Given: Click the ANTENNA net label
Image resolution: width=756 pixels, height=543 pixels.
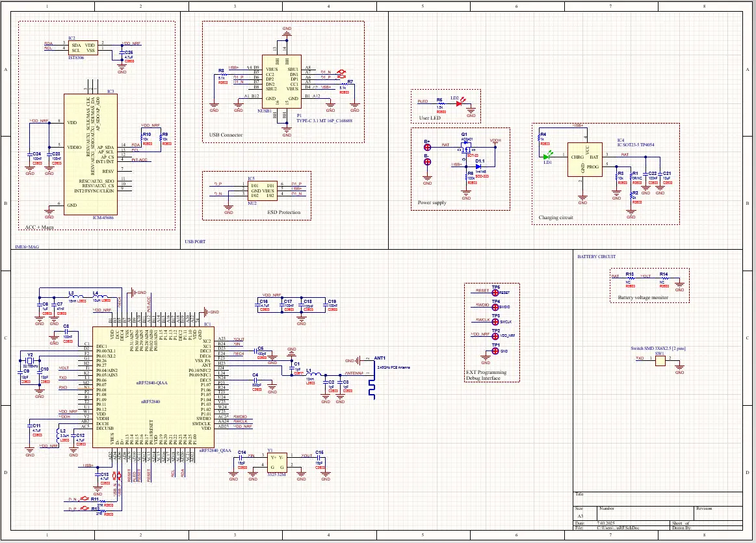Looking at the screenshot, I should [x=354, y=373].
